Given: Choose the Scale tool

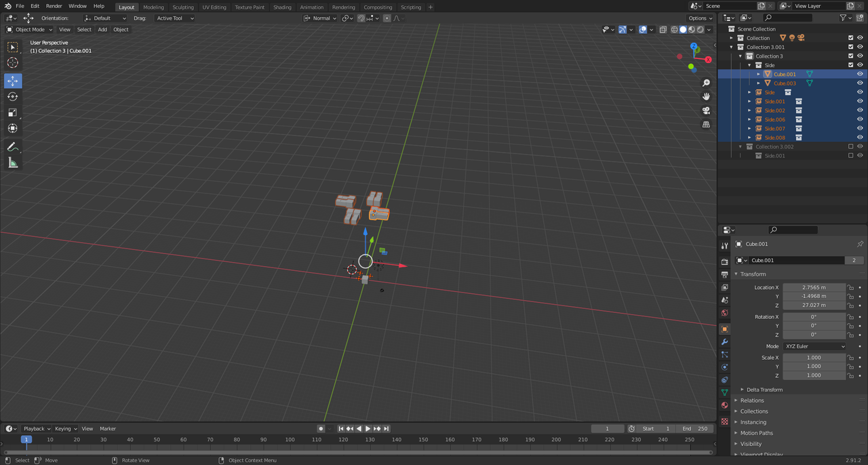Looking at the screenshot, I should coord(13,113).
